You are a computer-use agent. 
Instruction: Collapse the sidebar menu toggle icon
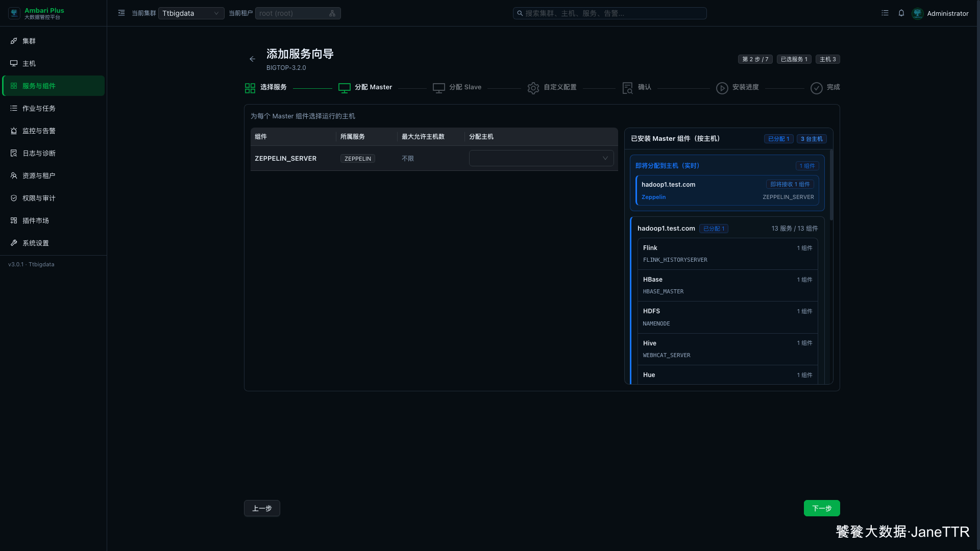[x=121, y=13]
